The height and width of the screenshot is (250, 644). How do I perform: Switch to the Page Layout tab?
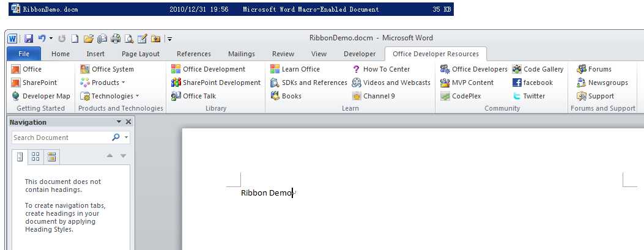(x=141, y=54)
